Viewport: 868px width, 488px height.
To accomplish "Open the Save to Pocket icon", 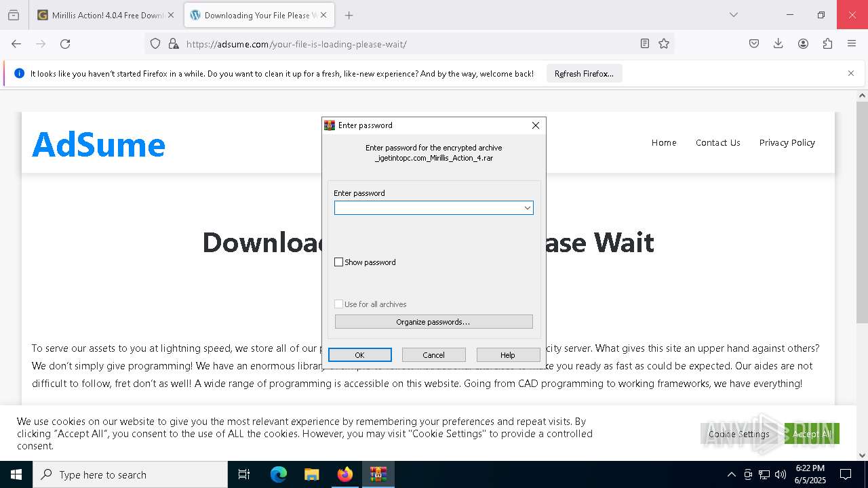I will pos(754,44).
